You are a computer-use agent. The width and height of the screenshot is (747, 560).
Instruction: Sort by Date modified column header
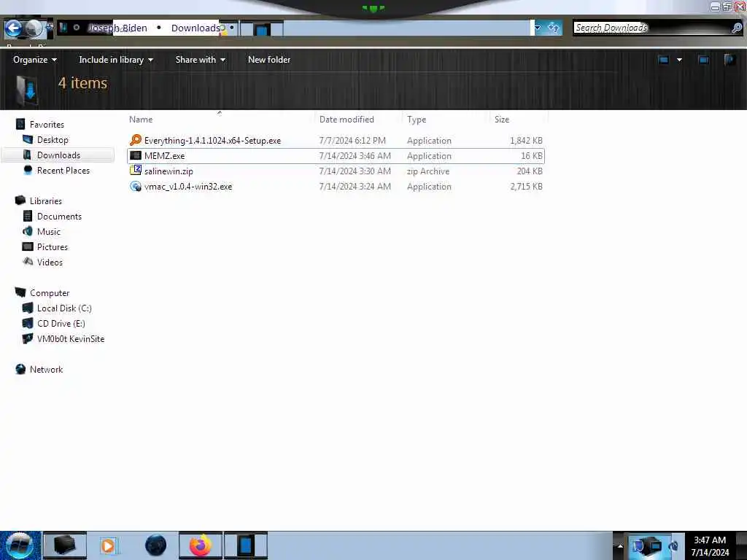[347, 120]
